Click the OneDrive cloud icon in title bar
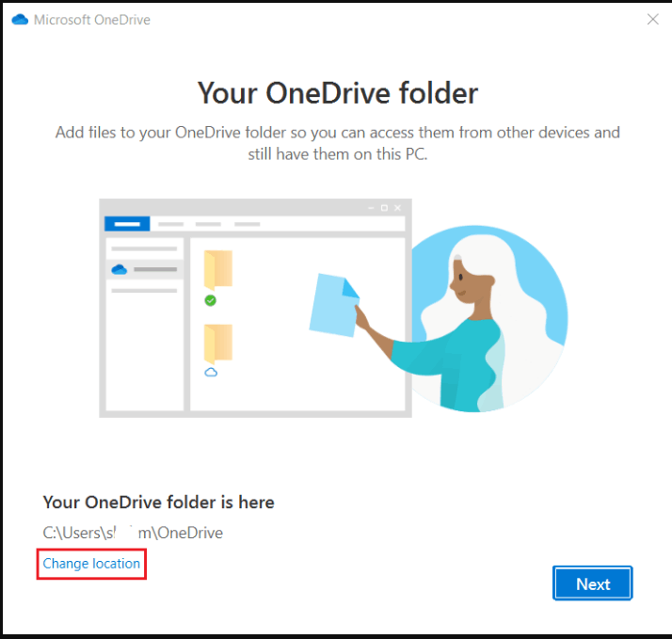 point(20,20)
